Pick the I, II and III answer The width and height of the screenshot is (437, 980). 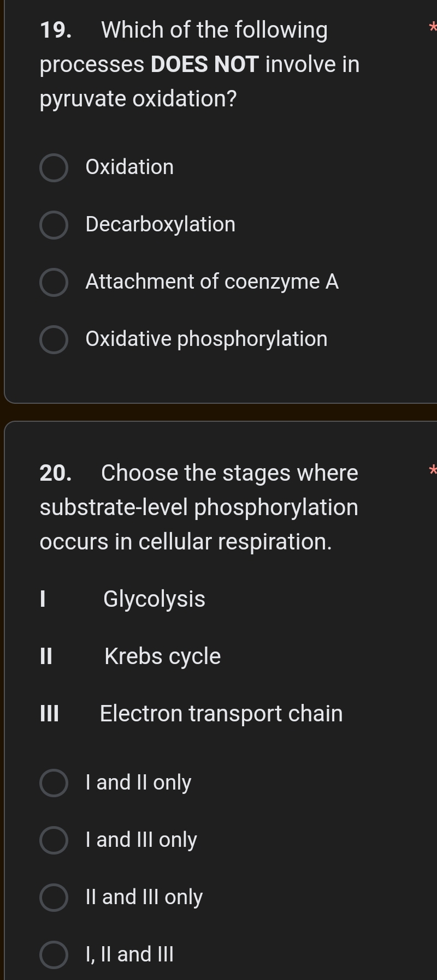53,954
